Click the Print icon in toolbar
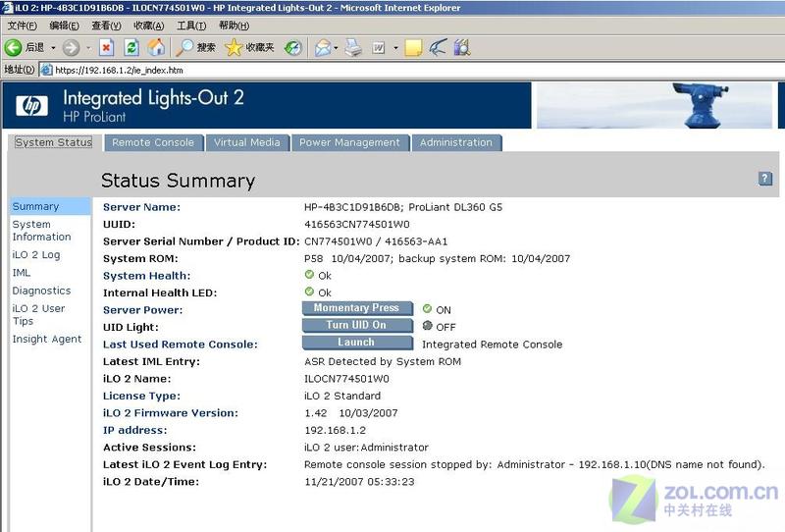The height and width of the screenshot is (532, 785). point(353,47)
